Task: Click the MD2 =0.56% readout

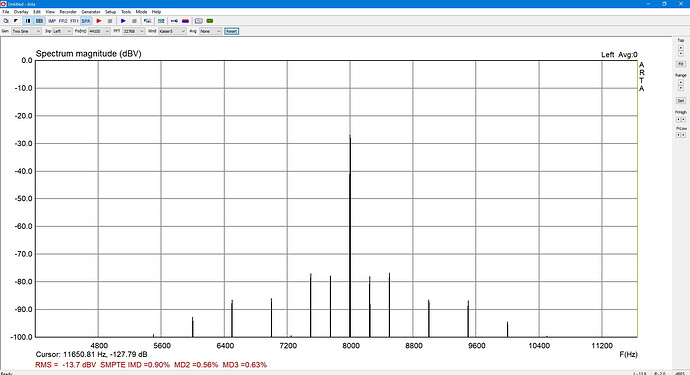Action: pos(196,365)
